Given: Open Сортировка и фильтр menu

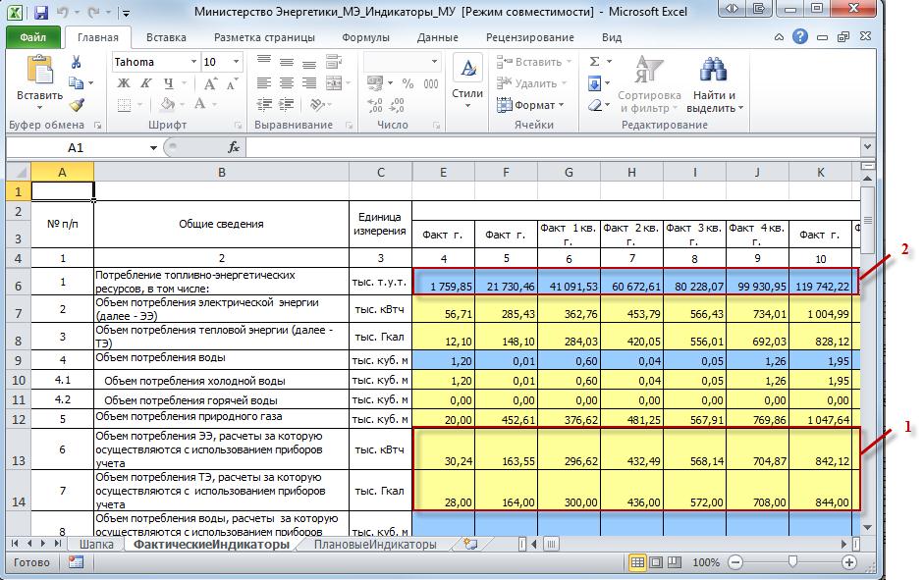Looking at the screenshot, I should point(649,83).
